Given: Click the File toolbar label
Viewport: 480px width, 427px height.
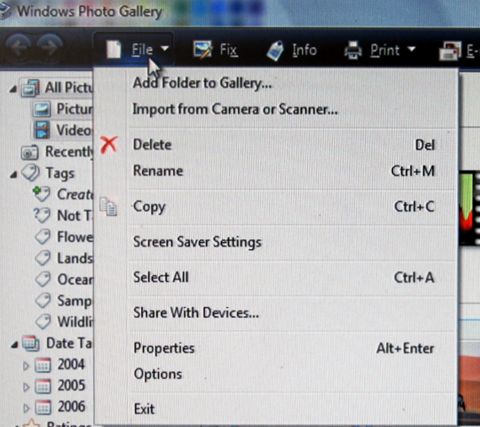Looking at the screenshot, I should (142, 50).
